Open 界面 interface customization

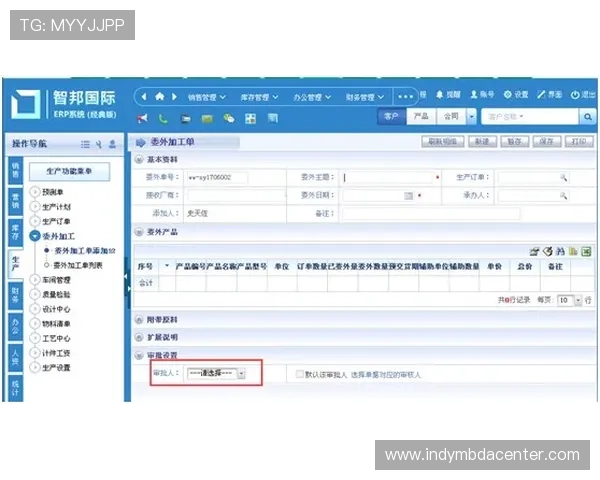(x=549, y=95)
